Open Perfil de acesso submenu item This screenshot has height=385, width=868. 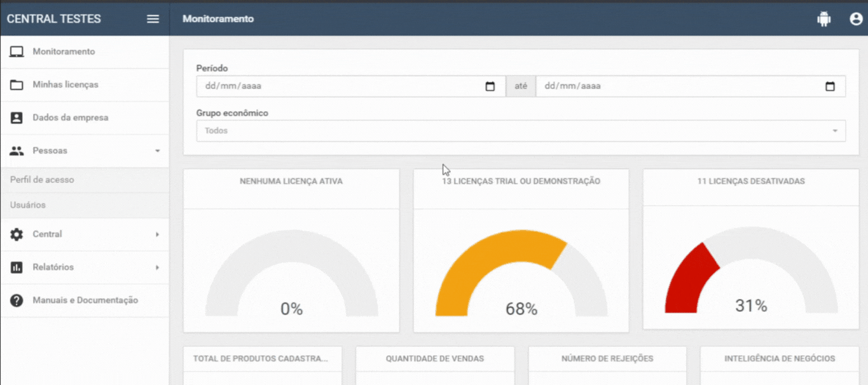42,180
